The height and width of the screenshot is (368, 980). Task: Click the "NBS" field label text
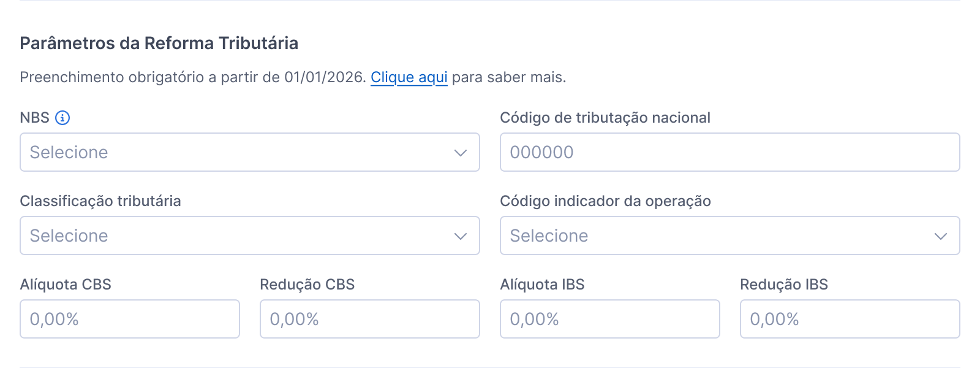pyautogui.click(x=34, y=118)
